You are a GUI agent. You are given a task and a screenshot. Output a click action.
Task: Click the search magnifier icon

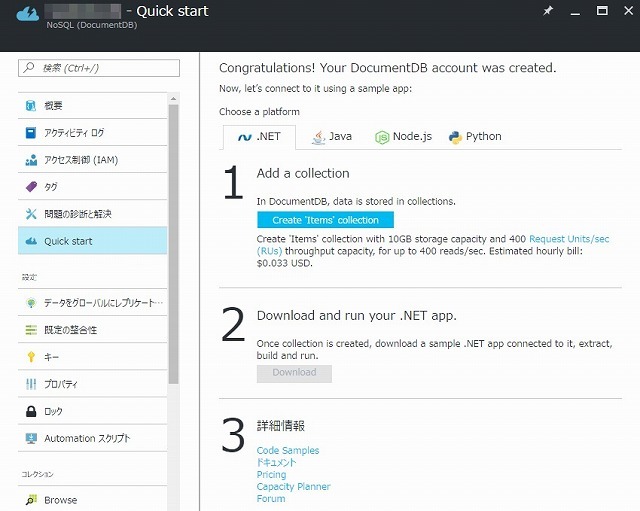(x=29, y=67)
